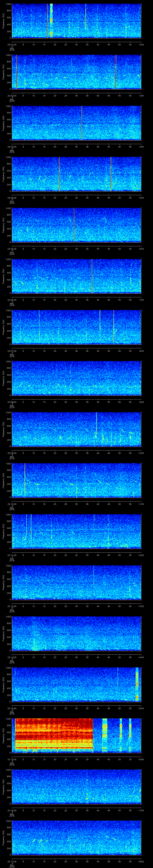
Task: Click the 22:05:00 start time label
Action: coord(12,249)
